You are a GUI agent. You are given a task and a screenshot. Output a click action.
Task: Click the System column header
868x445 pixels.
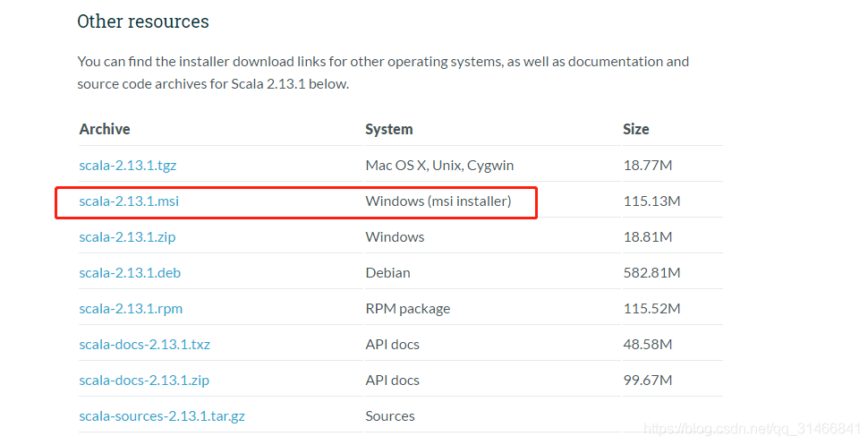(389, 129)
